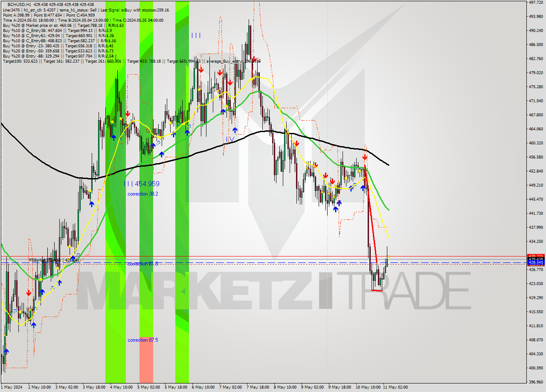Click the '10 May 10:00' time label
The height and width of the screenshot is (392, 546).
tap(368, 387)
